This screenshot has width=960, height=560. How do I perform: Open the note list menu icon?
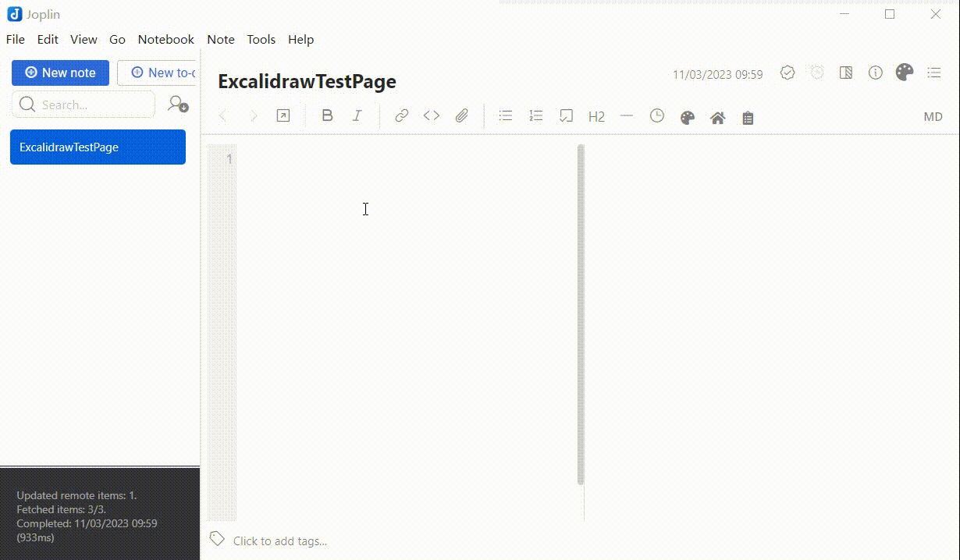pyautogui.click(x=933, y=73)
